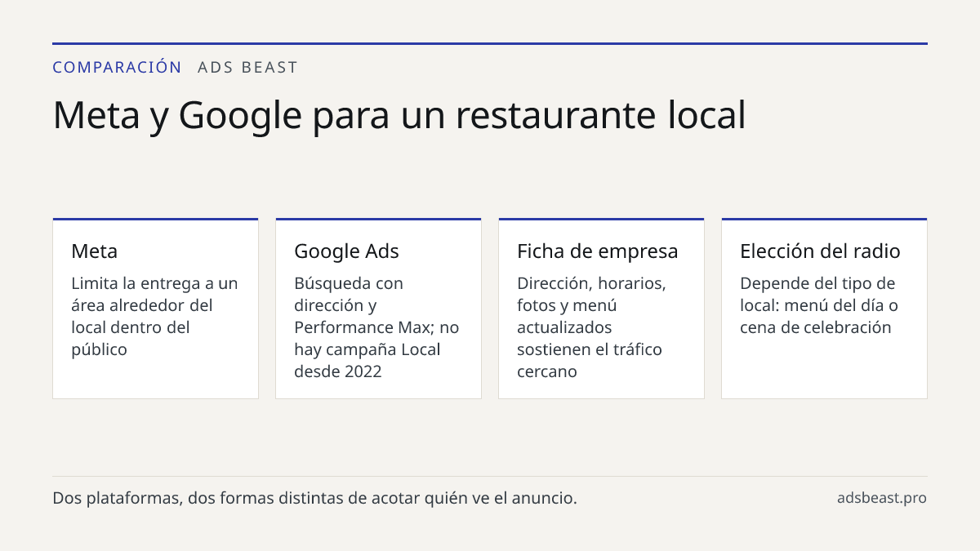Screen dimensions: 980x551
Task: Click the COMPARACIÓN label
Action: click(x=117, y=67)
